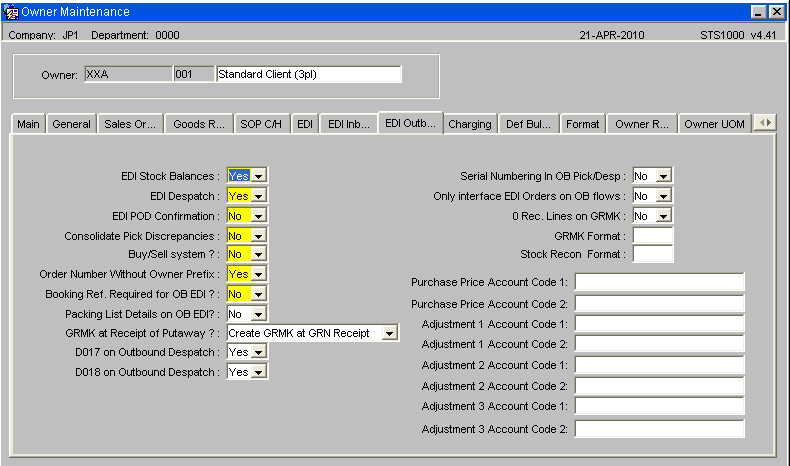The image size is (790, 466).
Task: Click Purchase Price Account Code 2 field
Action: coord(660,304)
